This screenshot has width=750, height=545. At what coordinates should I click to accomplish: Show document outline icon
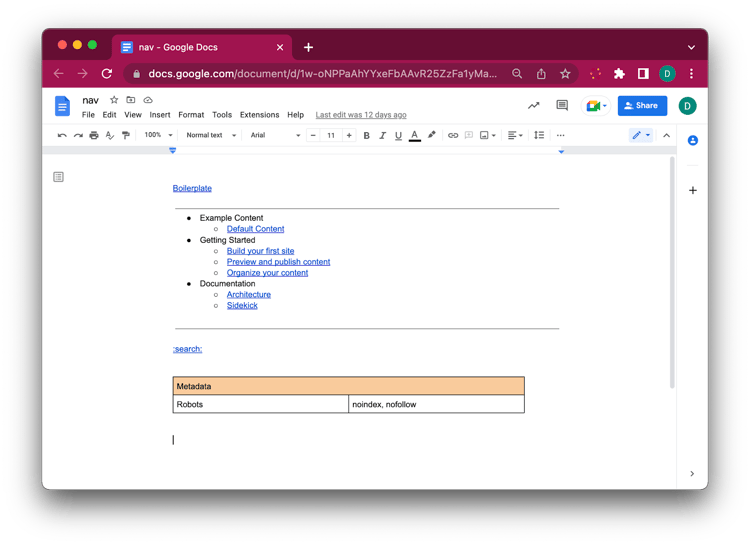point(59,177)
